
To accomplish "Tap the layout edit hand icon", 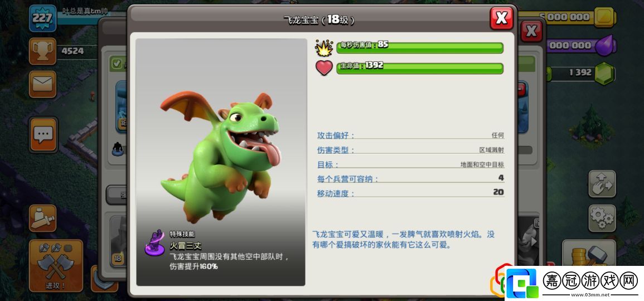I will point(602,183).
